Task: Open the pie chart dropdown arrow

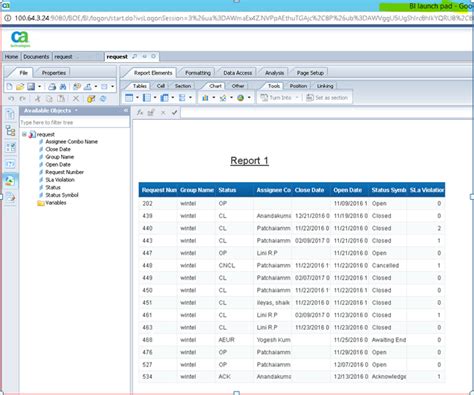Action: coord(249,98)
